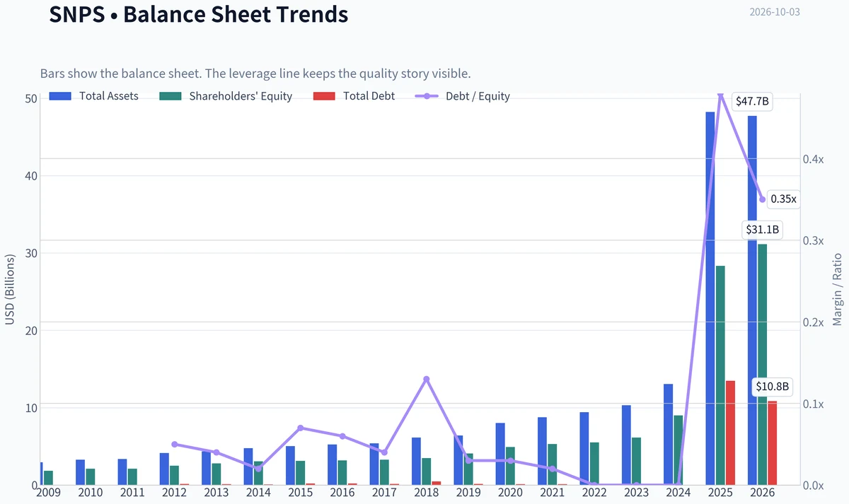Click the 2025 Total Debt bar
This screenshot has height=504, width=849.
[731, 433]
